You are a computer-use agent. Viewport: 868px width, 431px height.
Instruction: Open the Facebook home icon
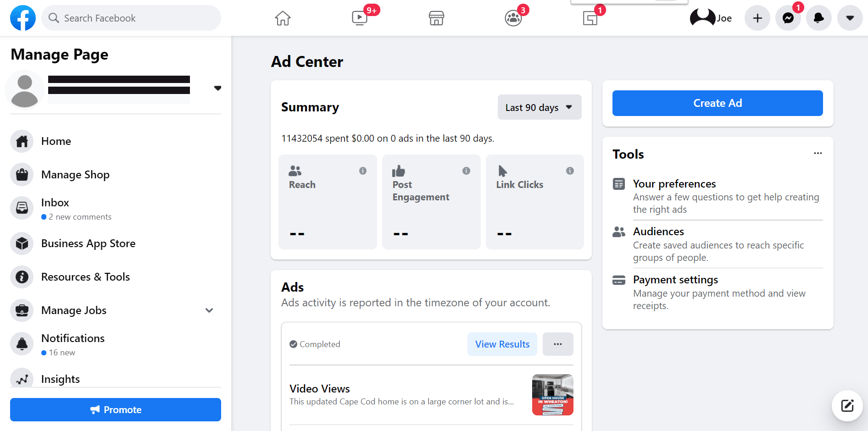click(x=282, y=18)
